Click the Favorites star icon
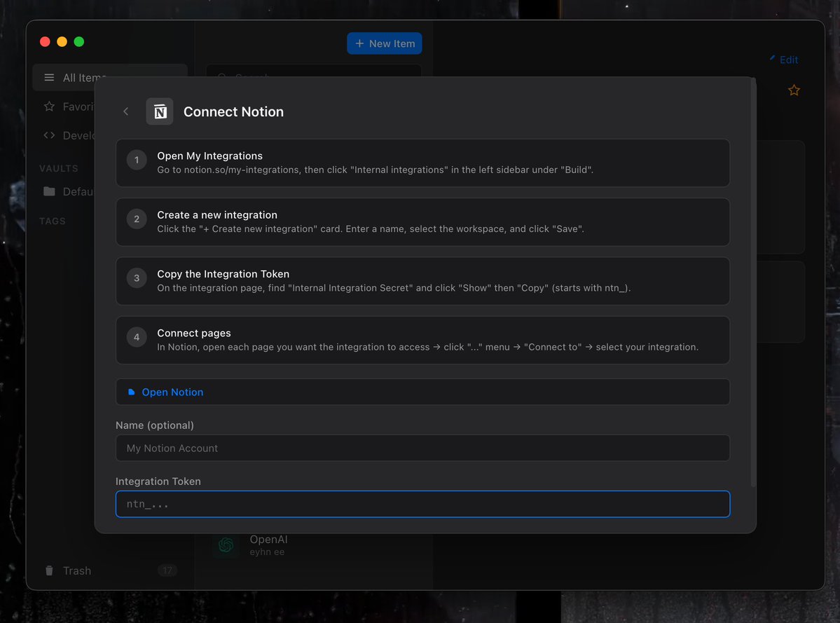Screen dimensions: 840x623 coord(49,107)
